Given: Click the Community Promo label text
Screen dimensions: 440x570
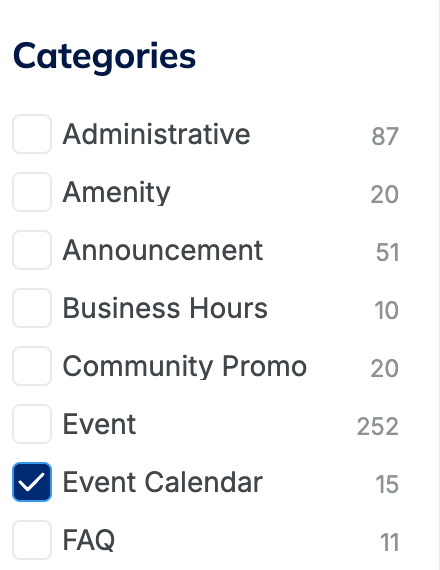Looking at the screenshot, I should [x=185, y=366].
